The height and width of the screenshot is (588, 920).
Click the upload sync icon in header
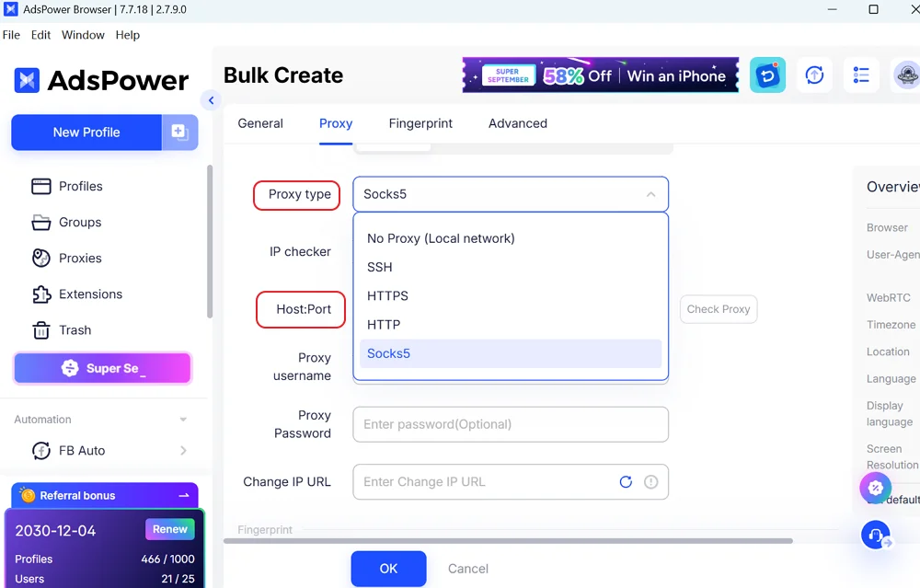coord(814,75)
